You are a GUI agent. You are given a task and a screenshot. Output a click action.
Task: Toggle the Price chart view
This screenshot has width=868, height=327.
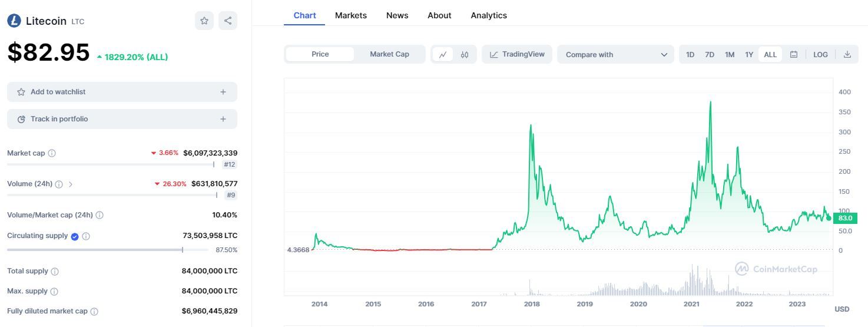coord(320,54)
